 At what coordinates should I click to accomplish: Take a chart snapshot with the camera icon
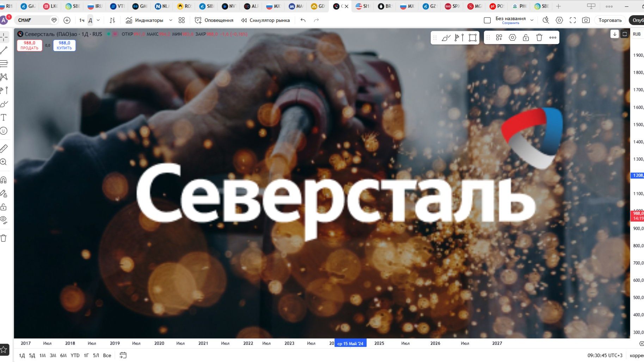[x=586, y=20]
